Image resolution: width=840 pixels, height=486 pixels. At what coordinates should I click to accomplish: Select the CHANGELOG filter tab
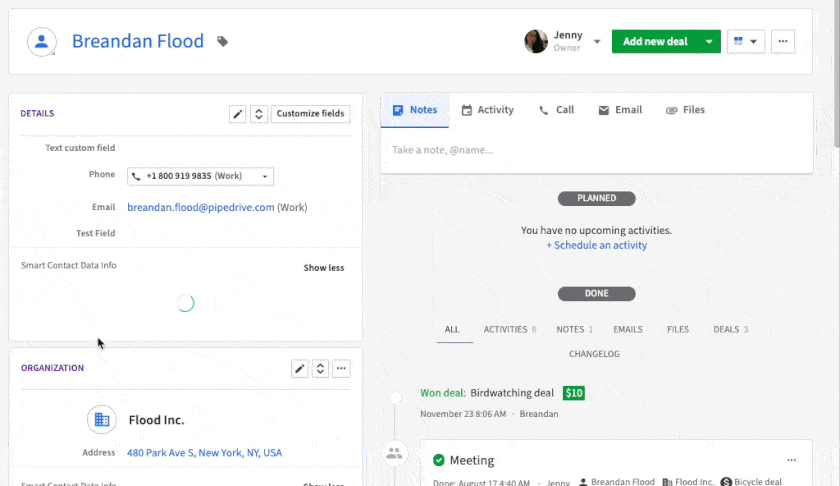pos(594,354)
